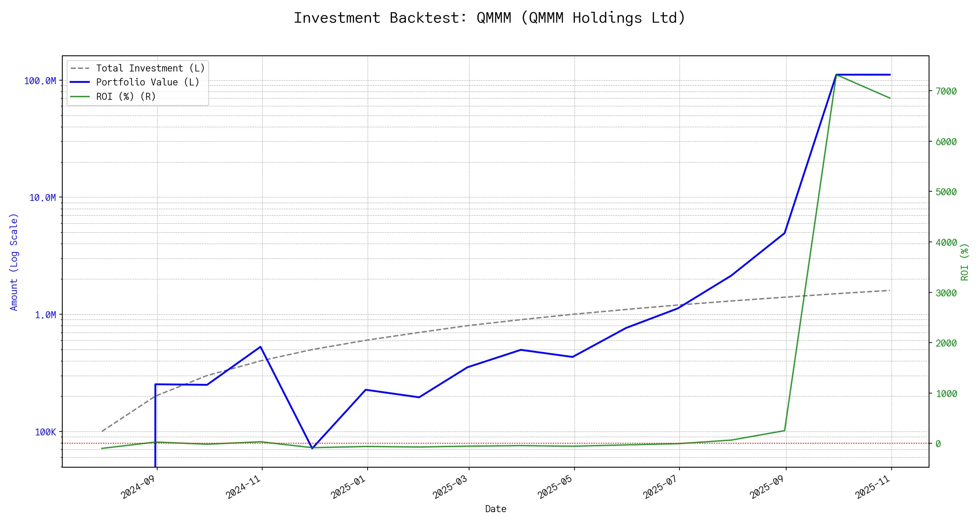Click the 10.0M left axis label
This screenshot has width=980, height=523.
tap(43, 198)
